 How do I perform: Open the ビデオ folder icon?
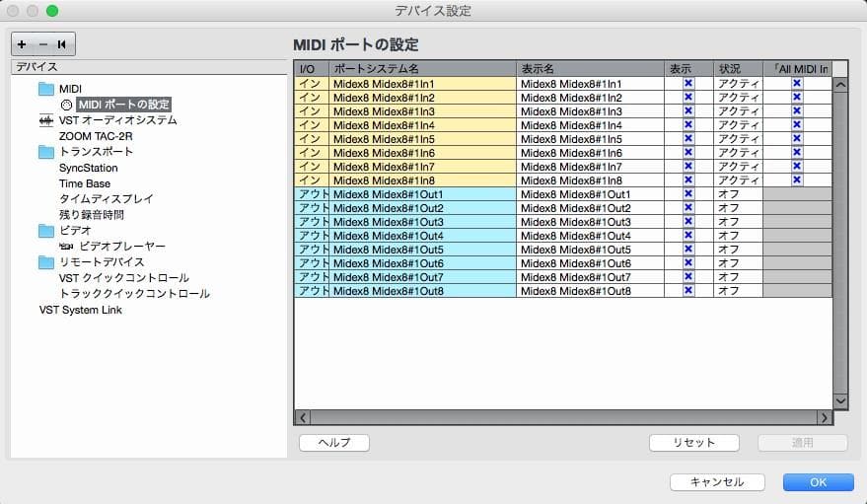click(46, 231)
